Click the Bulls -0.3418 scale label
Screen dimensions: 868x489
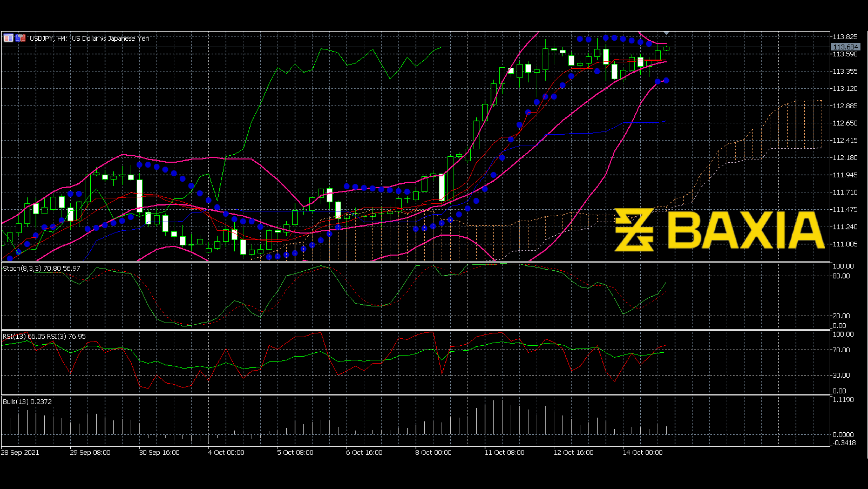click(844, 443)
